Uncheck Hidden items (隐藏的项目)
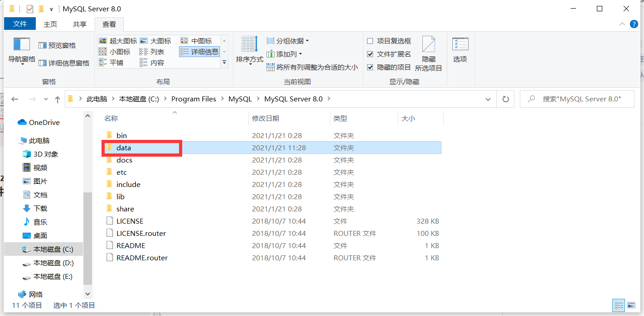 click(x=389, y=67)
